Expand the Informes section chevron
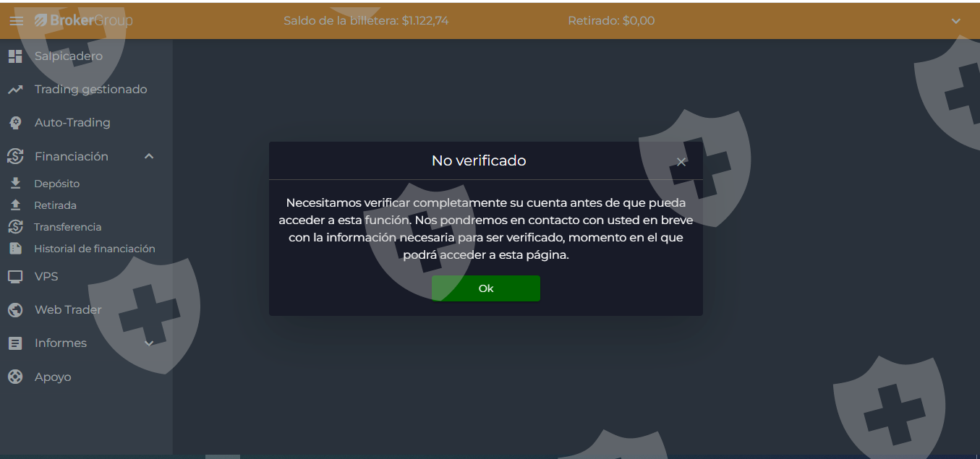The width and height of the screenshot is (980, 459). (149, 343)
